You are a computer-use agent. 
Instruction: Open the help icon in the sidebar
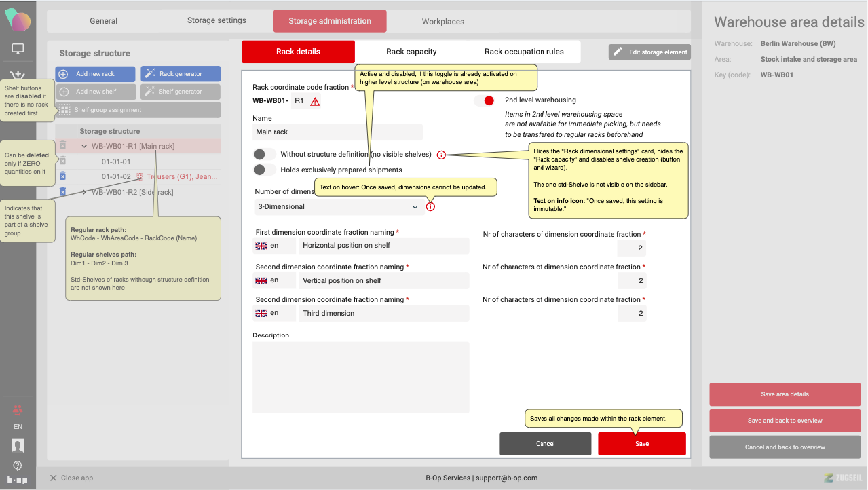pyautogui.click(x=18, y=465)
